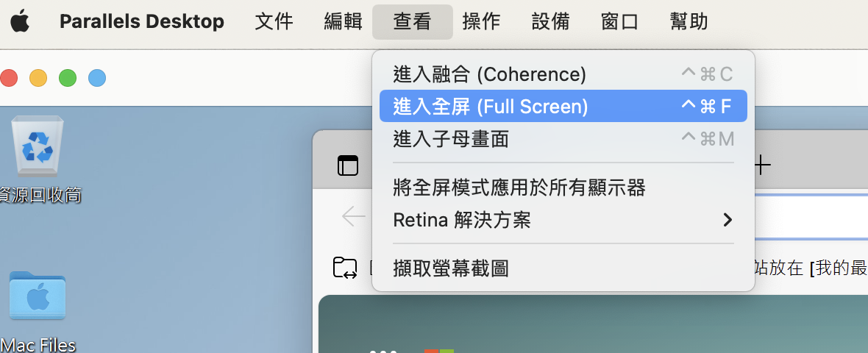Image resolution: width=868 pixels, height=353 pixels.
Task: Open a new tab with the plus icon
Action: (x=762, y=165)
